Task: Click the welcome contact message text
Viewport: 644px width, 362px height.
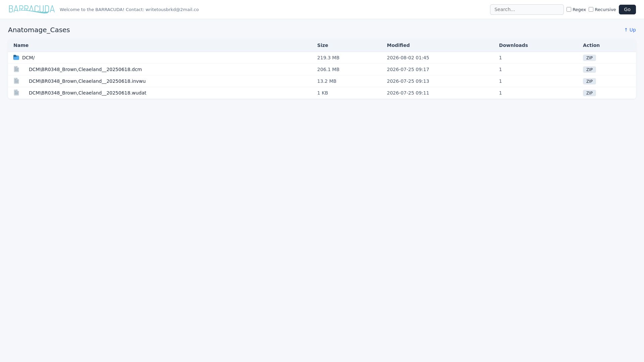Action: tap(129, 9)
